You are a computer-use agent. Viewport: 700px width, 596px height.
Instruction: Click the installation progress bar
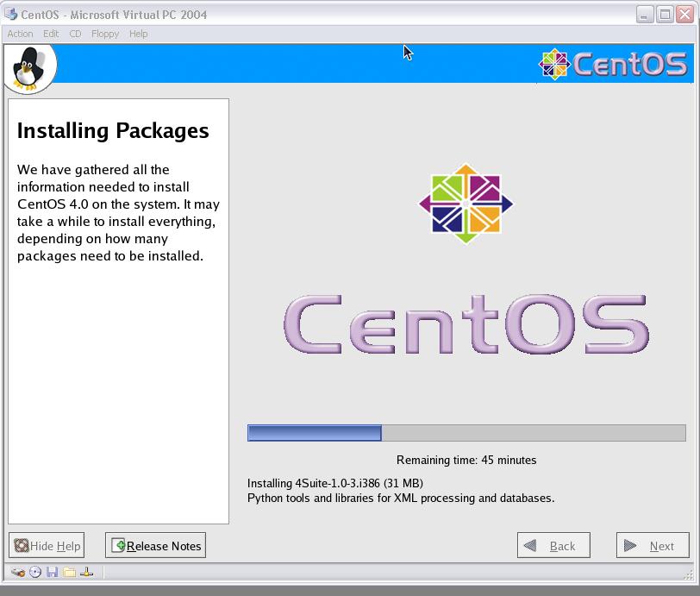point(466,433)
